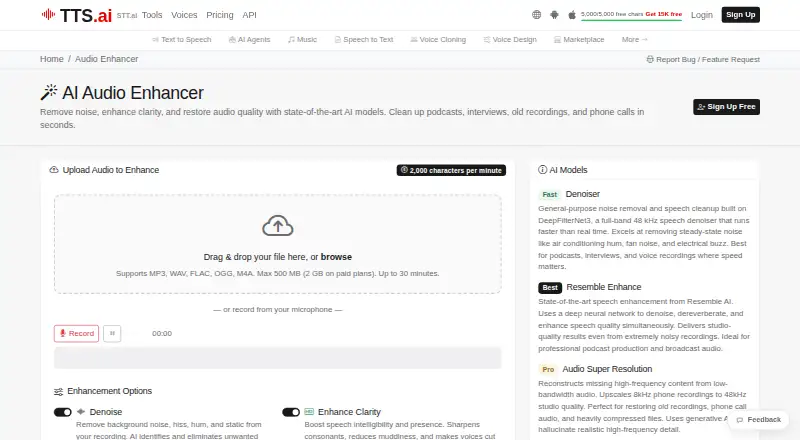Select the Voice Cloning tab
This screenshot has height=440, width=800.
pos(438,39)
